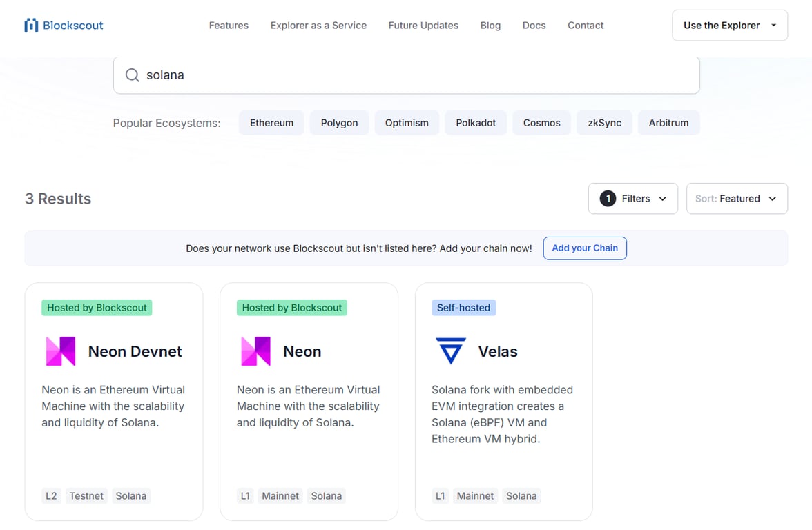The image size is (812, 530).
Task: Select the Ethereum ecosystem chip
Action: pyautogui.click(x=271, y=123)
